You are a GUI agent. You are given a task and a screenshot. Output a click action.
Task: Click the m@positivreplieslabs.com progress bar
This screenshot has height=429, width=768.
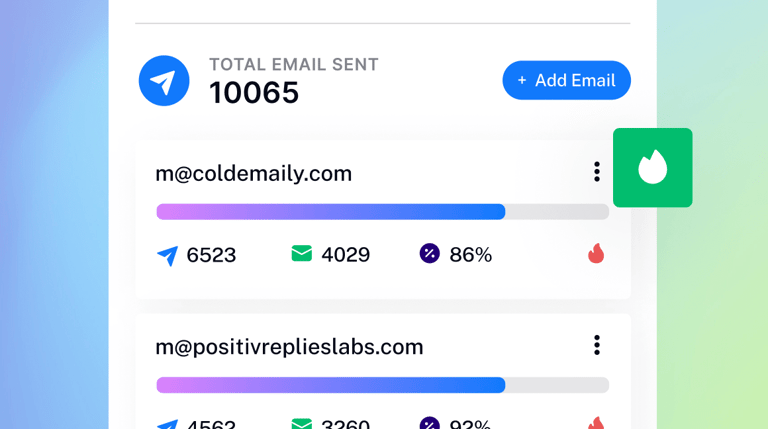[383, 385]
